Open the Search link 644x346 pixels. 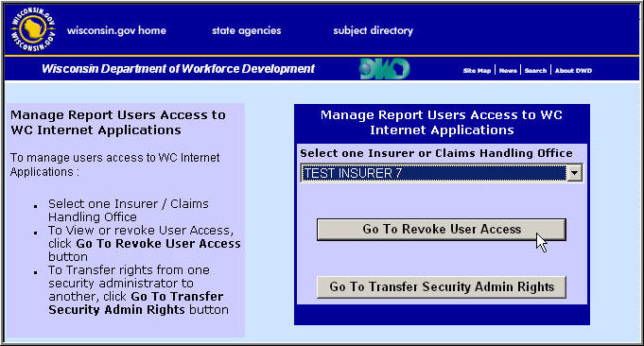coord(535,71)
